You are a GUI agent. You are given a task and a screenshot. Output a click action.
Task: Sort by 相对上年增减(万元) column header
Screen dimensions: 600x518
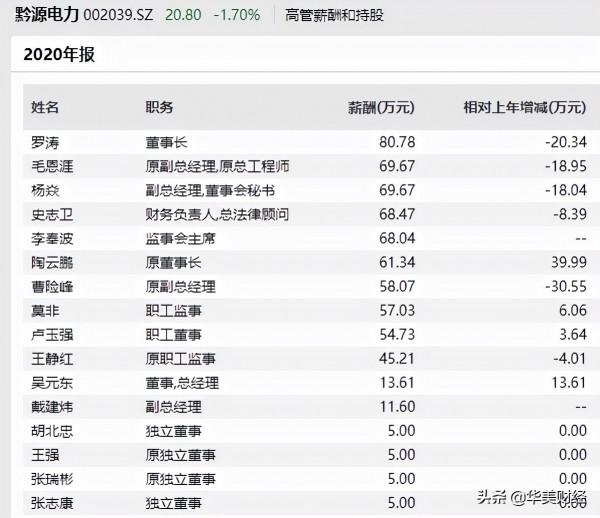[x=525, y=108]
